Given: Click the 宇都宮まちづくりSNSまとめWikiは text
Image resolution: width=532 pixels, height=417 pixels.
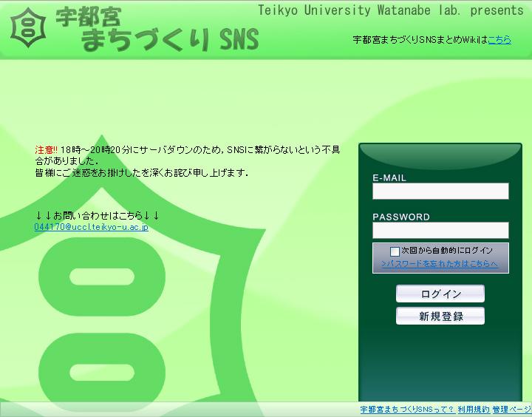Looking at the screenshot, I should pyautogui.click(x=420, y=40).
